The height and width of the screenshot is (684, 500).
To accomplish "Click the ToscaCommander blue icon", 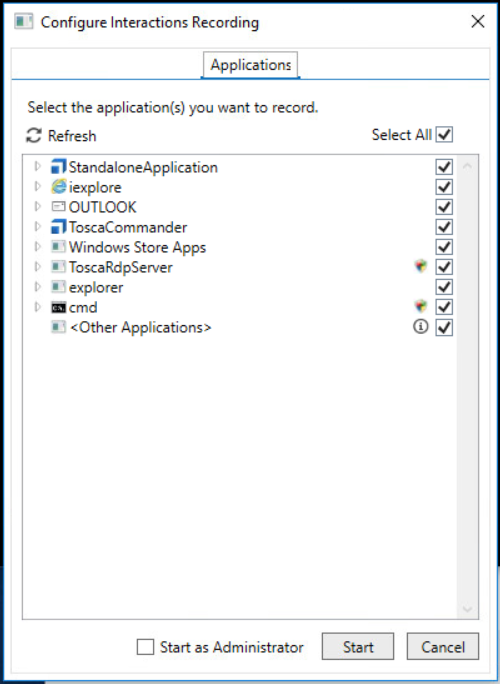I will tap(58, 227).
